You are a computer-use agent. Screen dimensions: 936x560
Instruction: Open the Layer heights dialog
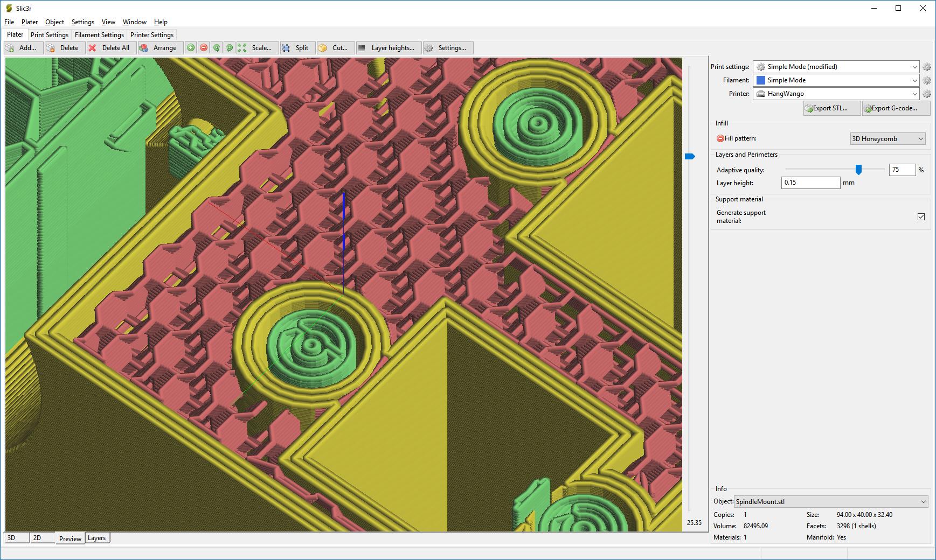pos(389,48)
